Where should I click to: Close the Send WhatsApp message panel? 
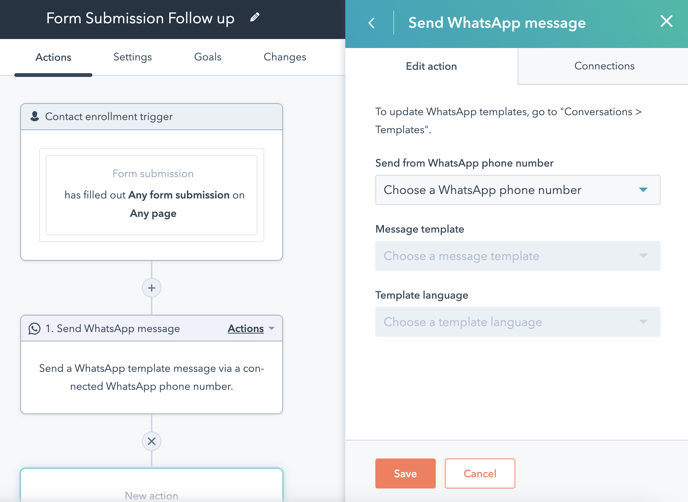tap(666, 21)
